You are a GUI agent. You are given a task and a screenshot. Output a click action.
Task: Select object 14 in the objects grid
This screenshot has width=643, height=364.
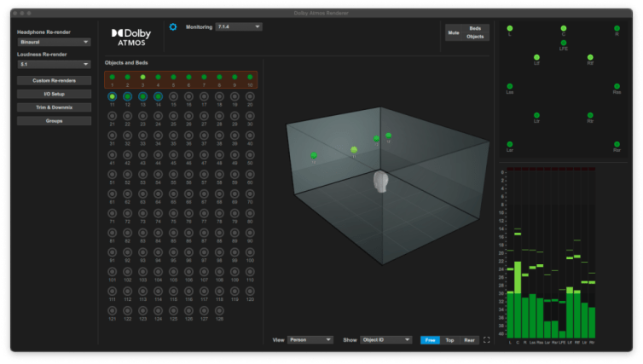pos(158,97)
